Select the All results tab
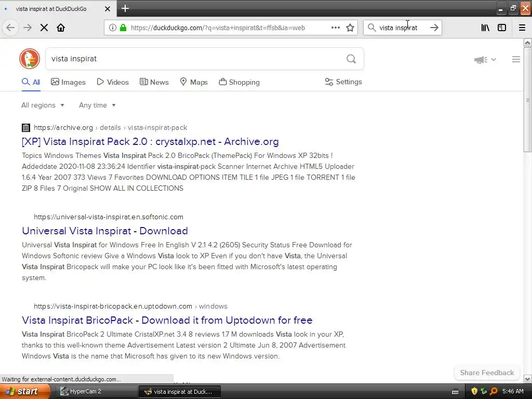 click(x=31, y=82)
